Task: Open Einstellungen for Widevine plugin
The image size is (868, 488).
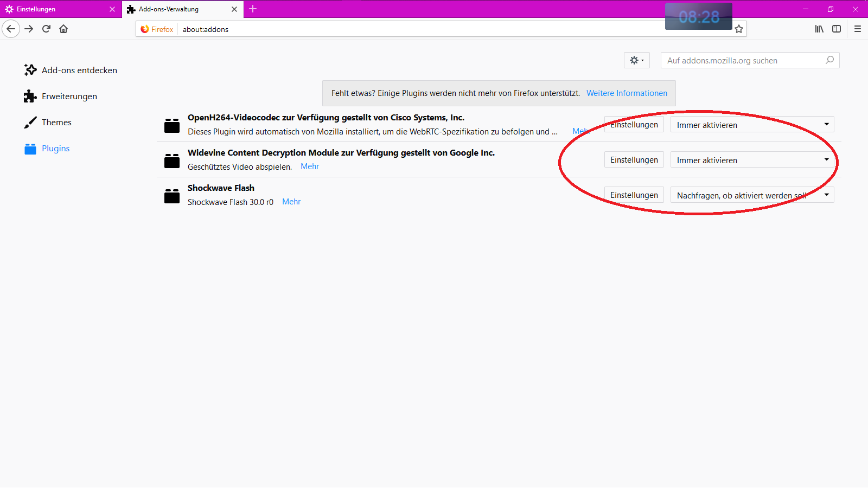Action: coord(634,160)
